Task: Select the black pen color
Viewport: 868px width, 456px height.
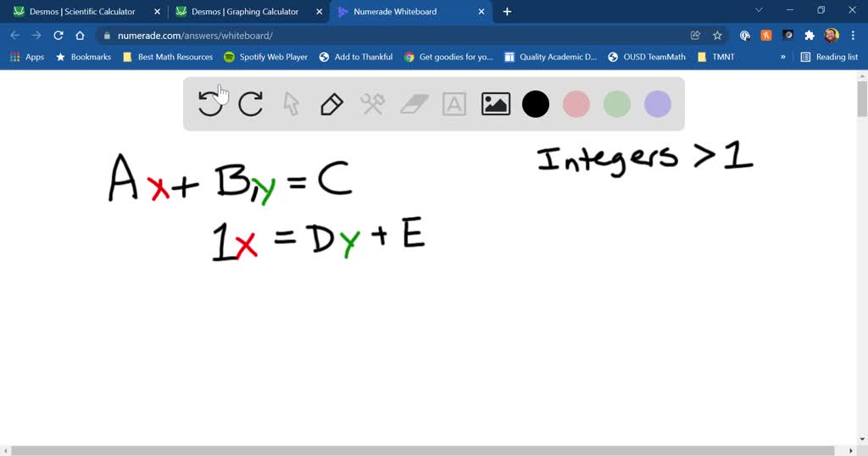Action: tap(536, 104)
